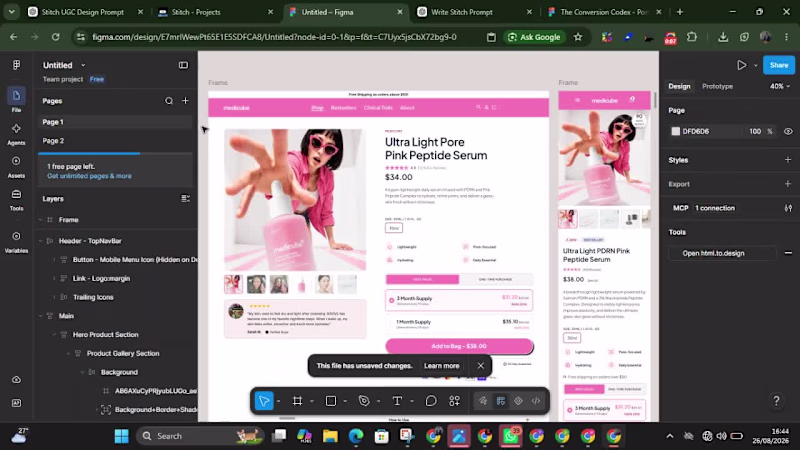Screen dimensions: 800x450
Task: Toggle the draw mode icon in toolbar
Action: pos(483,401)
